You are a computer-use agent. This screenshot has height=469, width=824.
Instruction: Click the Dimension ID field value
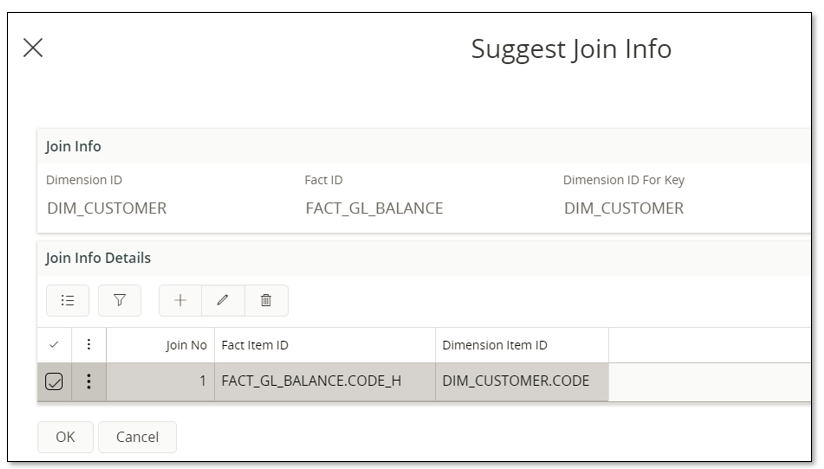(x=107, y=209)
